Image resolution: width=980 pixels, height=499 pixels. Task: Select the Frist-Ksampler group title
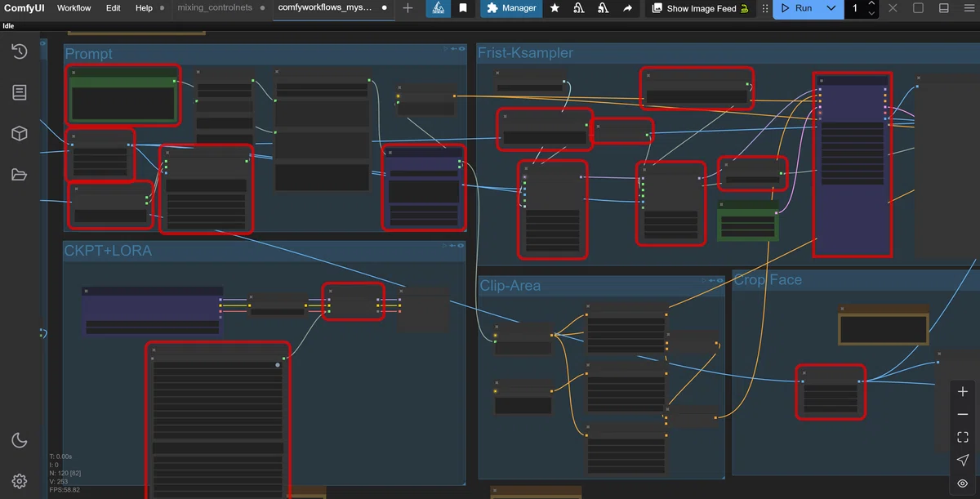(525, 53)
